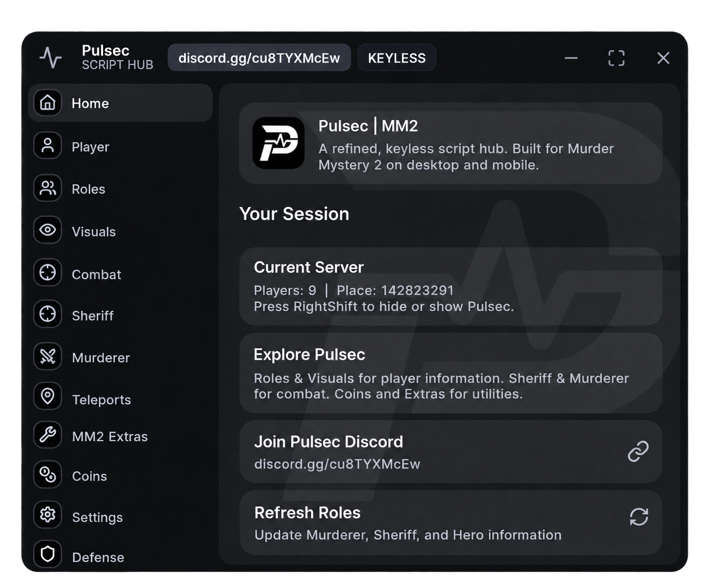
Task: Close the Pulsec script hub window
Action: (663, 58)
